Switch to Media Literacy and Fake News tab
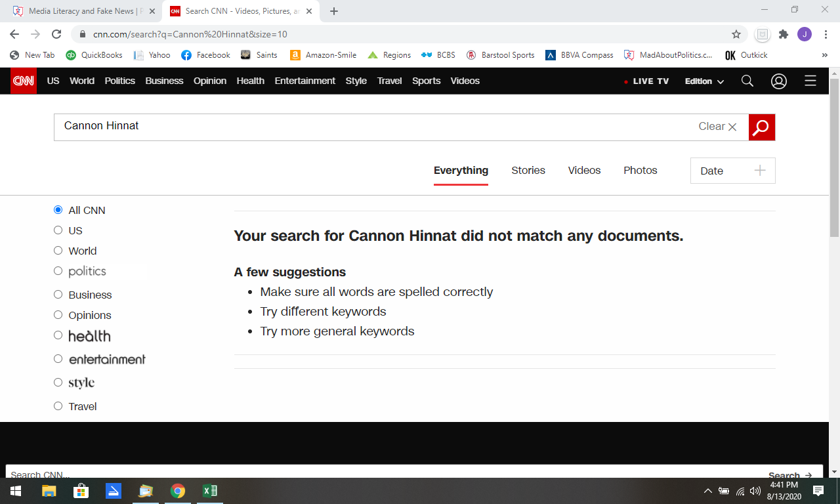 pos(83,11)
